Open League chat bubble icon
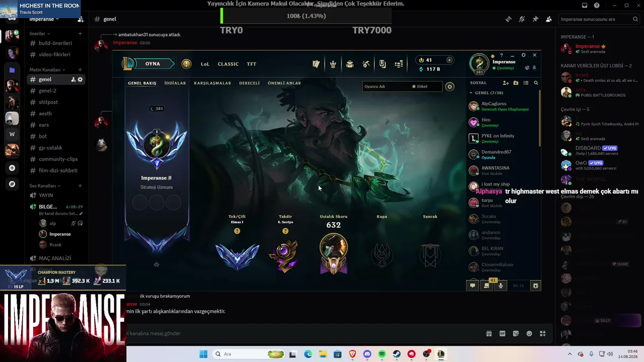The width and height of the screenshot is (644, 362). 472,286
